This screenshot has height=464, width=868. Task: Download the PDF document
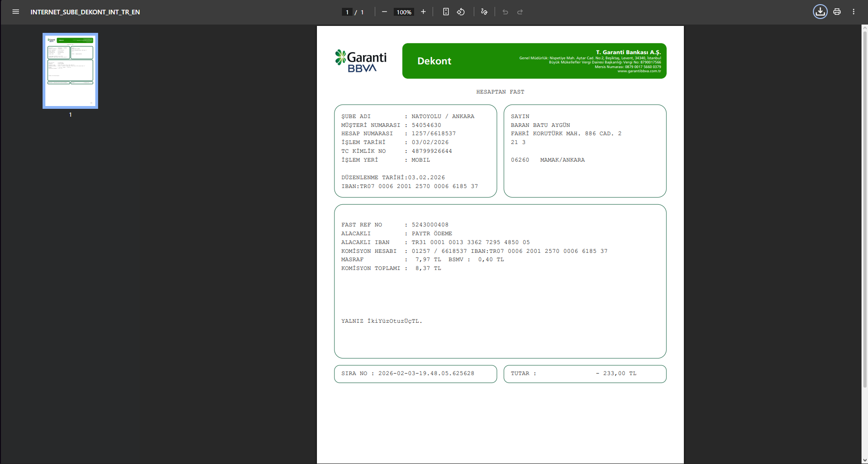820,12
